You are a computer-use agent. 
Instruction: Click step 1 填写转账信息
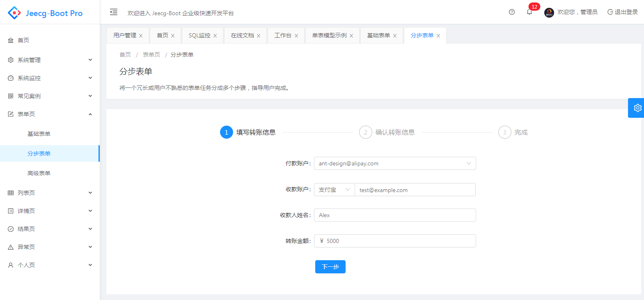248,132
